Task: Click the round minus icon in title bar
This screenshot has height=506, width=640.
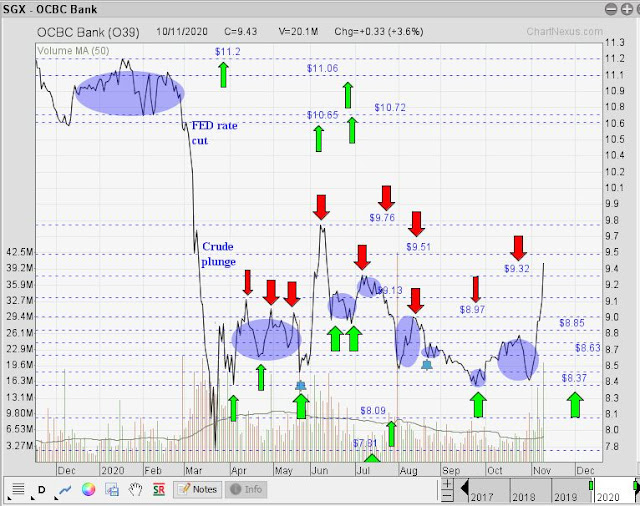Action: tap(611, 9)
